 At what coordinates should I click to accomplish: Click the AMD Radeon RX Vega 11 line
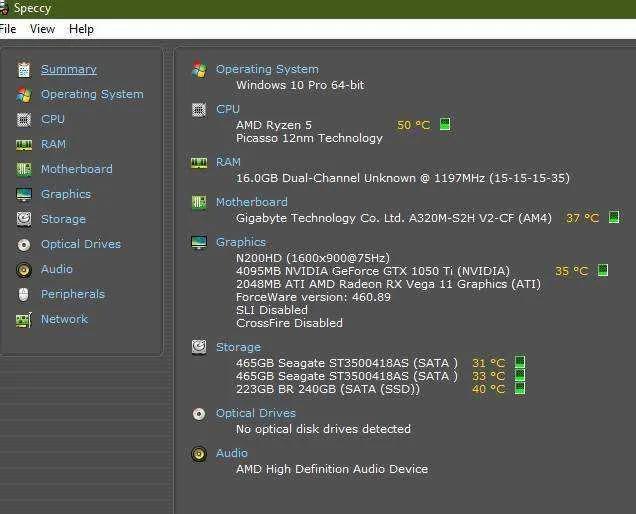tap(389, 284)
